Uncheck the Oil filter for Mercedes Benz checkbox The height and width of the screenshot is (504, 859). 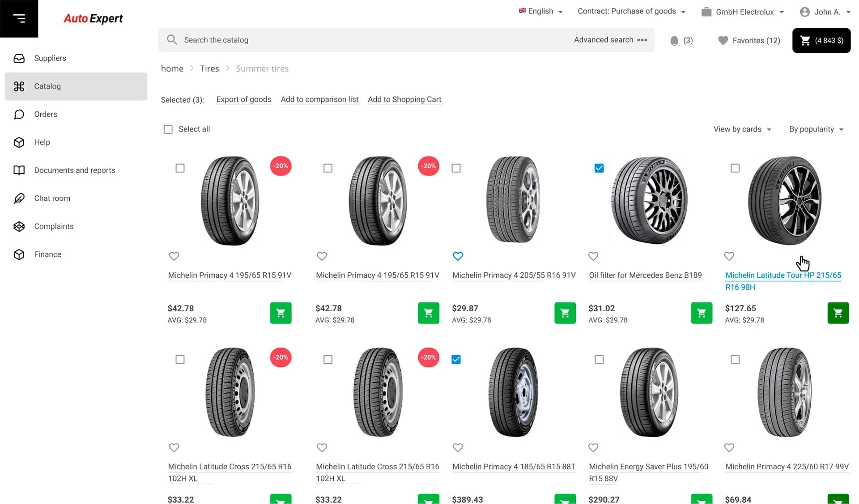[x=599, y=168]
